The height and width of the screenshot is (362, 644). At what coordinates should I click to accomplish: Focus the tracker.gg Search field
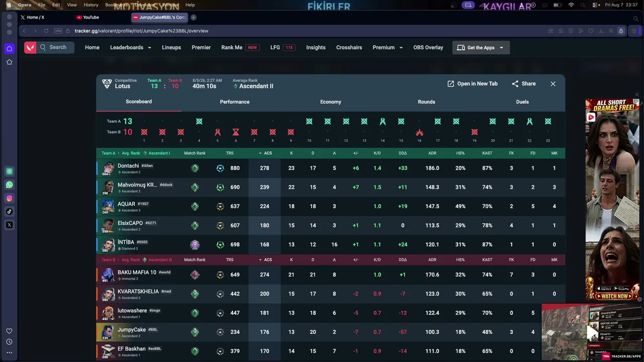click(55, 47)
